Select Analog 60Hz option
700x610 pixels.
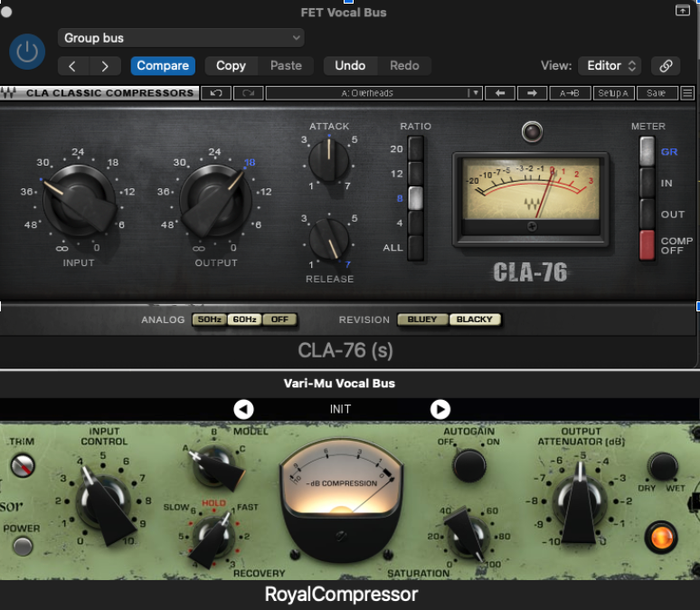(x=244, y=319)
